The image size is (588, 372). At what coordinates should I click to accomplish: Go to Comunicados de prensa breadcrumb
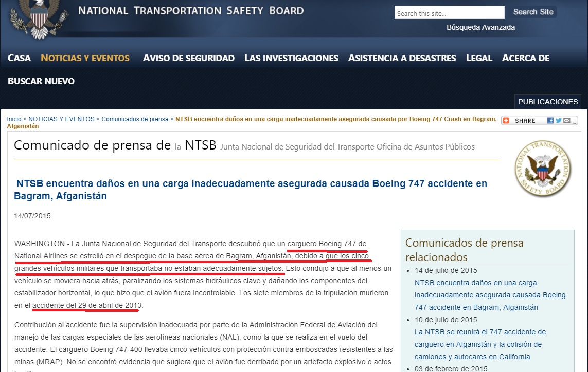point(135,119)
